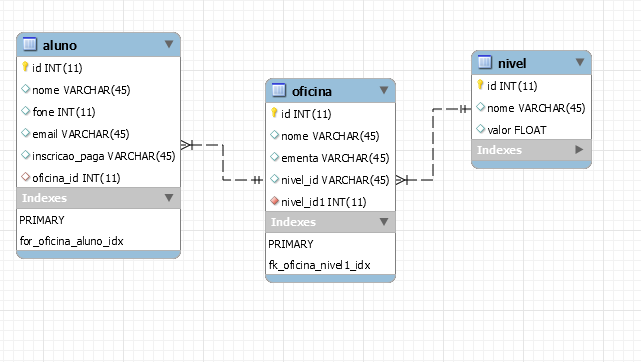
Task: Click the foreign key icon beside oficina_id
Action: tap(25, 177)
